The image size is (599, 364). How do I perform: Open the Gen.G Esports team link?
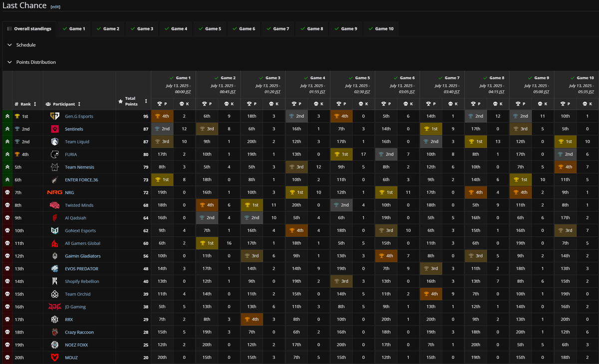tap(79, 116)
